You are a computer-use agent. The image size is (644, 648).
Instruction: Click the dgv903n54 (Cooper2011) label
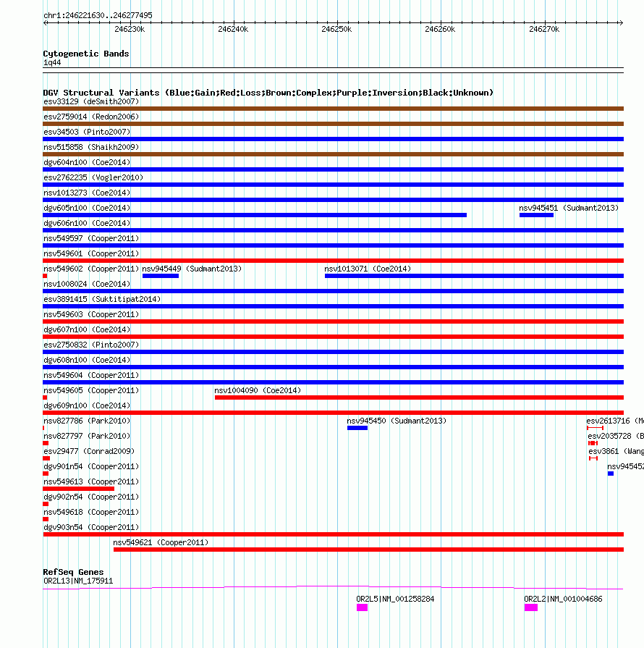click(91, 527)
